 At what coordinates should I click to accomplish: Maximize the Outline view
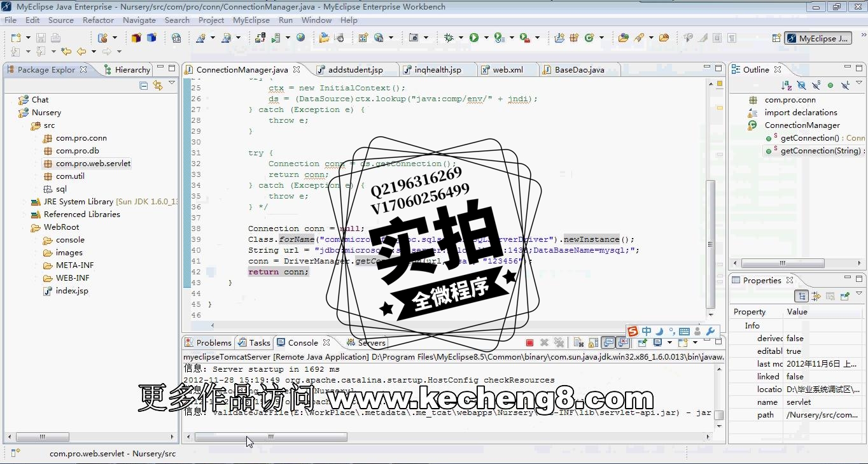tap(858, 67)
